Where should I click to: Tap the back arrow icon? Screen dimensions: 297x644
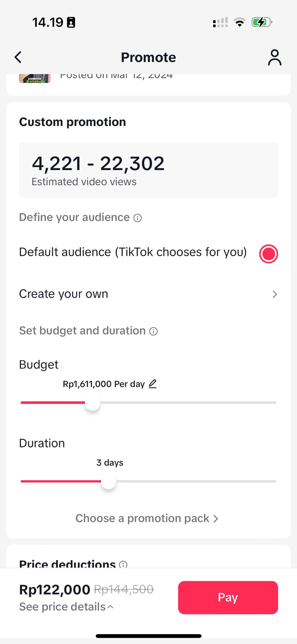click(x=18, y=57)
